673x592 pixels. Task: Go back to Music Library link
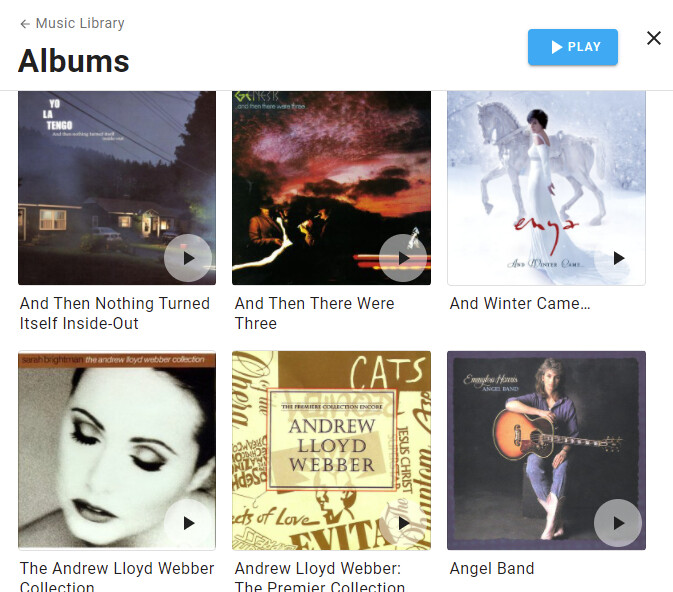[80, 23]
